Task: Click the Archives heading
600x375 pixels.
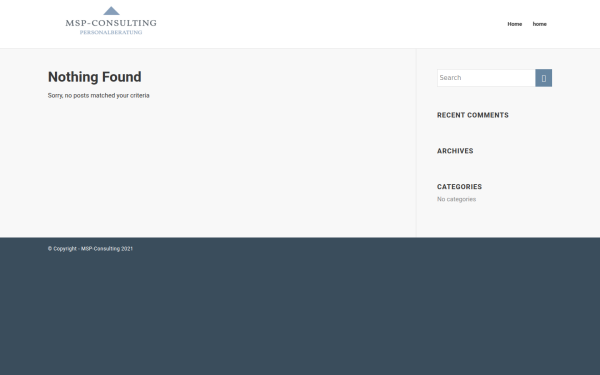Action: [x=455, y=151]
